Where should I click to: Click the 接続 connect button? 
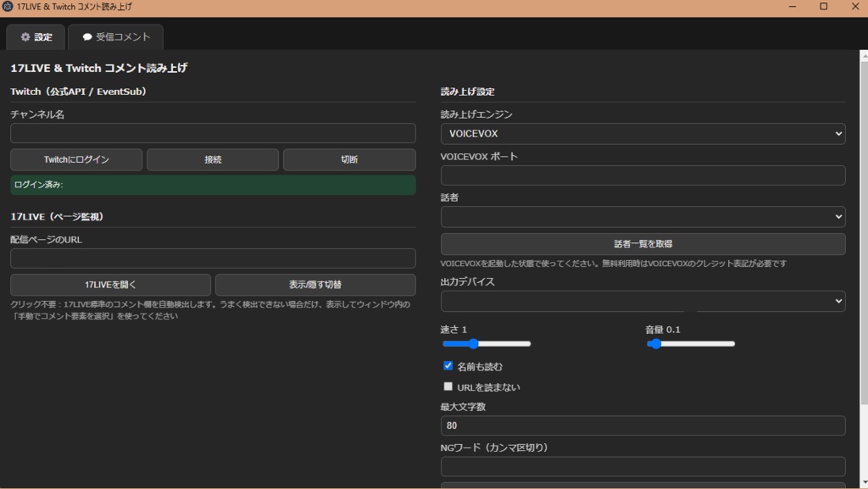point(213,159)
